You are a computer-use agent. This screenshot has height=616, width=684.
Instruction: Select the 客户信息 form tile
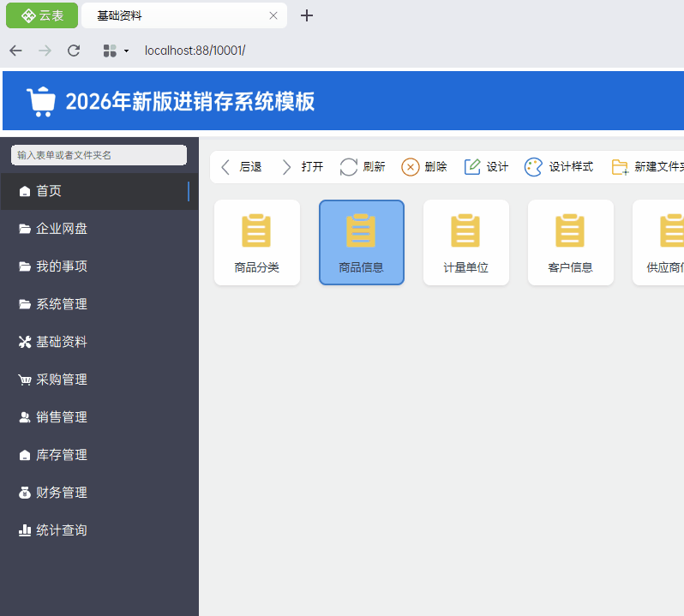pyautogui.click(x=571, y=242)
